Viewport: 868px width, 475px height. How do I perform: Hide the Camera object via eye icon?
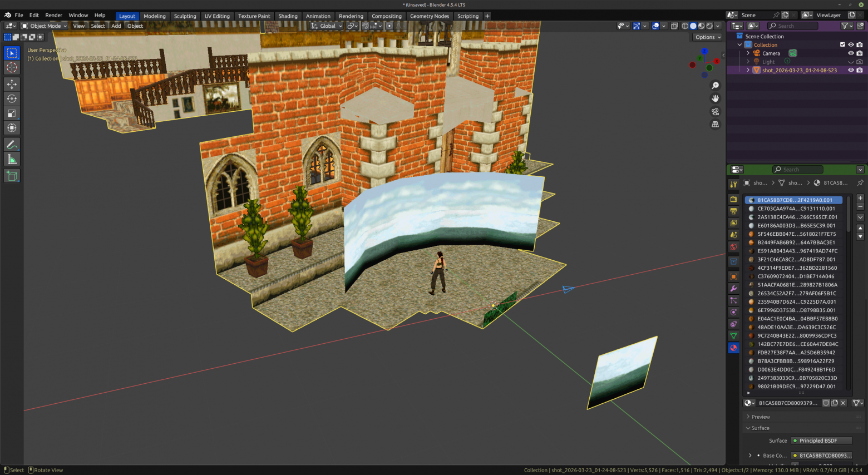(x=850, y=53)
